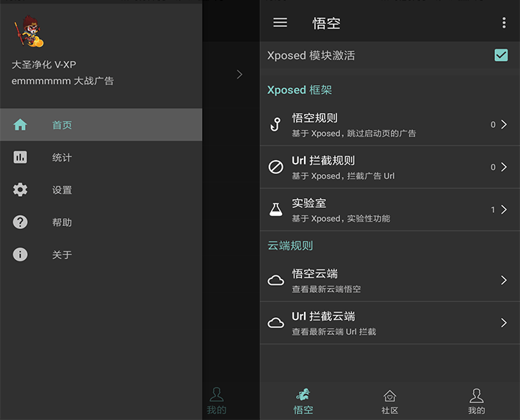Image resolution: width=520 pixels, height=420 pixels.
Task: Expand the 实验室 row chevron
Action: coord(504,209)
